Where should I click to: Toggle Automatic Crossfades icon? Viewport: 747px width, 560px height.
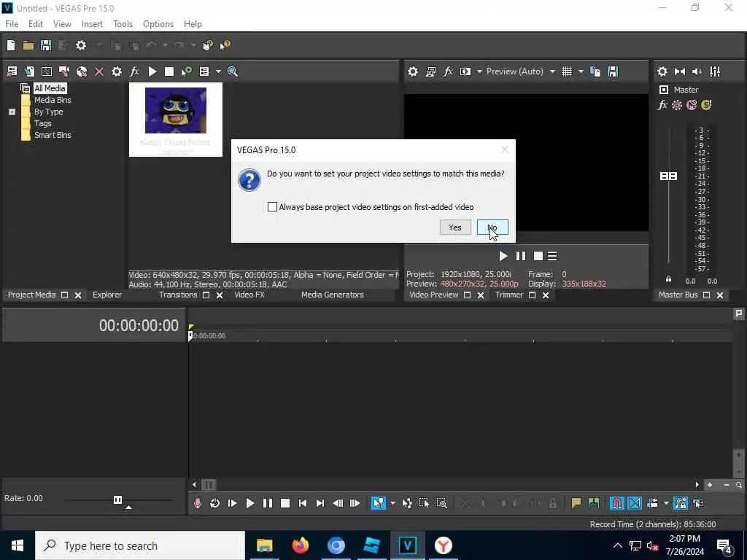tap(635, 503)
